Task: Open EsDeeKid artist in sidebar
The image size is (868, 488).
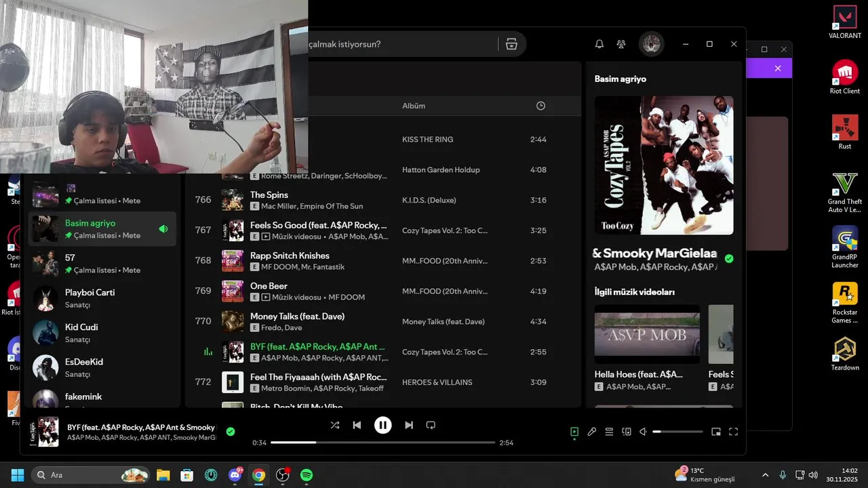Action: [102, 367]
